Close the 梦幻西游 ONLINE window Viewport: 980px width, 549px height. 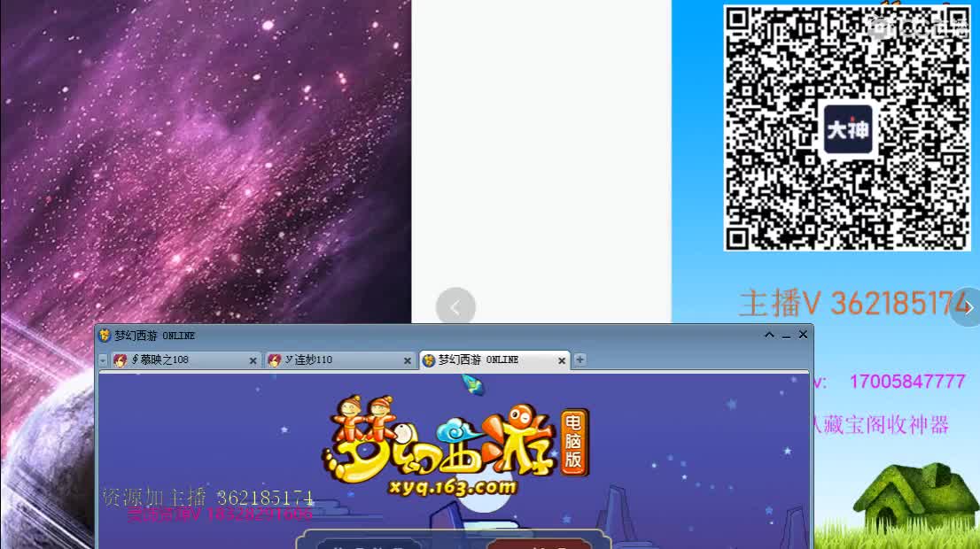[803, 335]
